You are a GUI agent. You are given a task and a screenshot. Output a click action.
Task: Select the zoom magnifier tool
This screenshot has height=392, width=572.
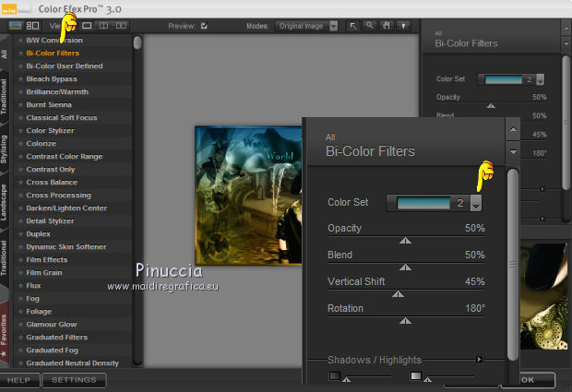tap(369, 26)
